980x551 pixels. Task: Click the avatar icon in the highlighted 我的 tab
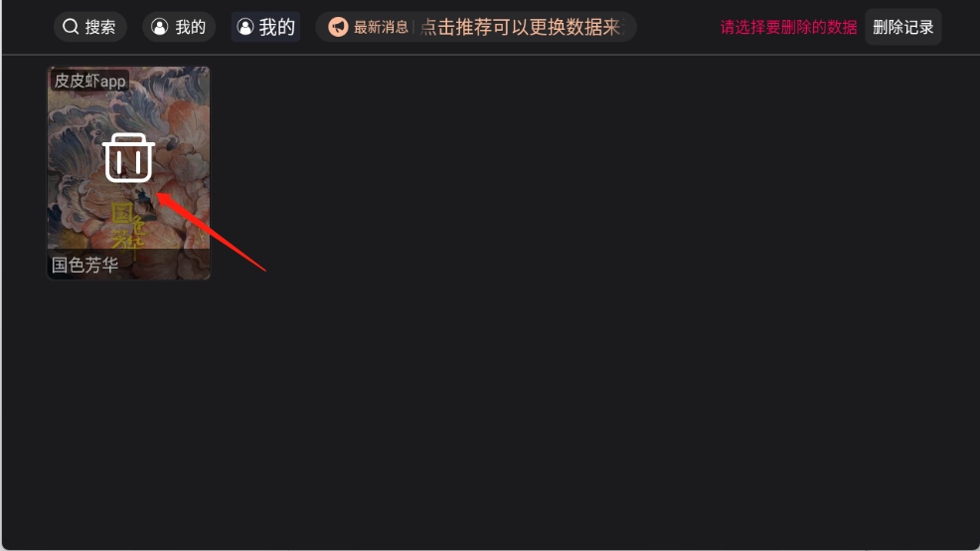point(245,27)
